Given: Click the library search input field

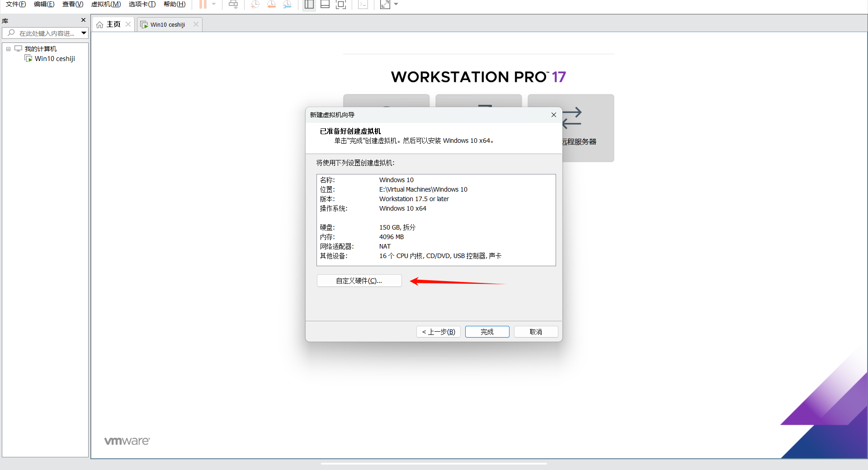Looking at the screenshot, I should (x=46, y=33).
